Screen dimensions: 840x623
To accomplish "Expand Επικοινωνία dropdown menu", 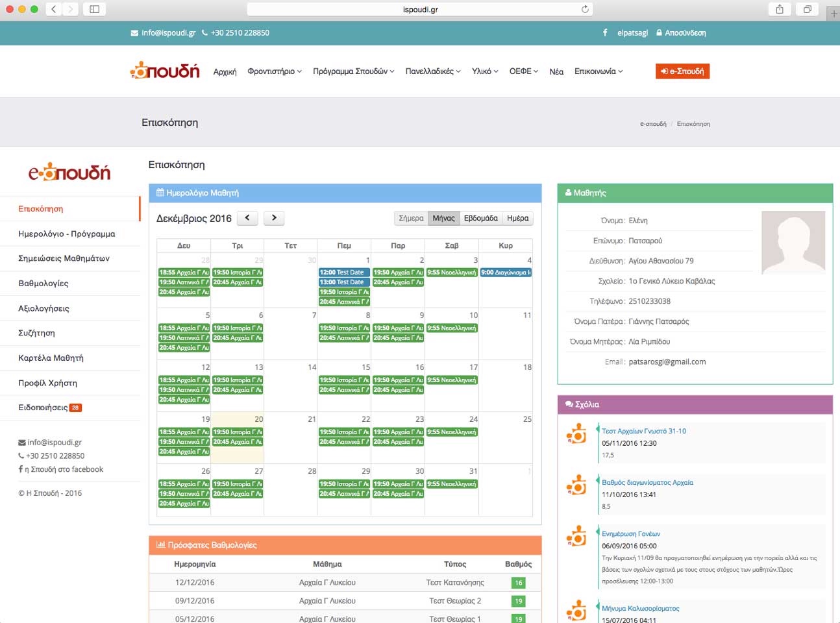I will pos(599,71).
